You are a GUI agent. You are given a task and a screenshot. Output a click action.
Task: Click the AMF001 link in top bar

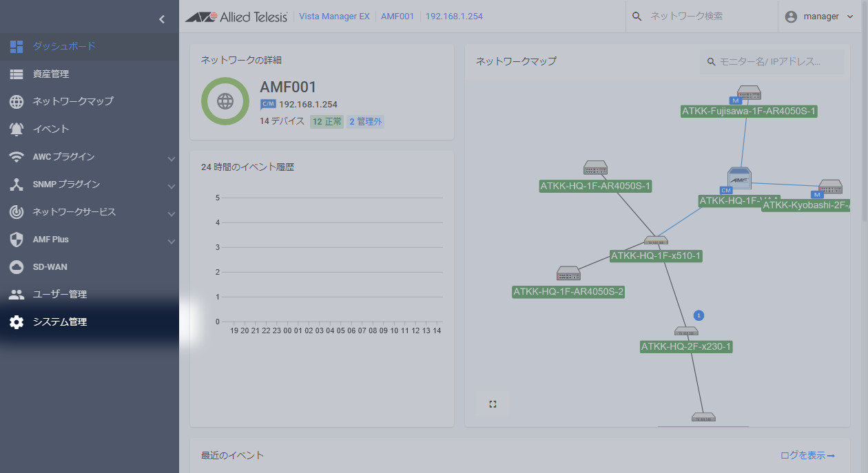397,17
